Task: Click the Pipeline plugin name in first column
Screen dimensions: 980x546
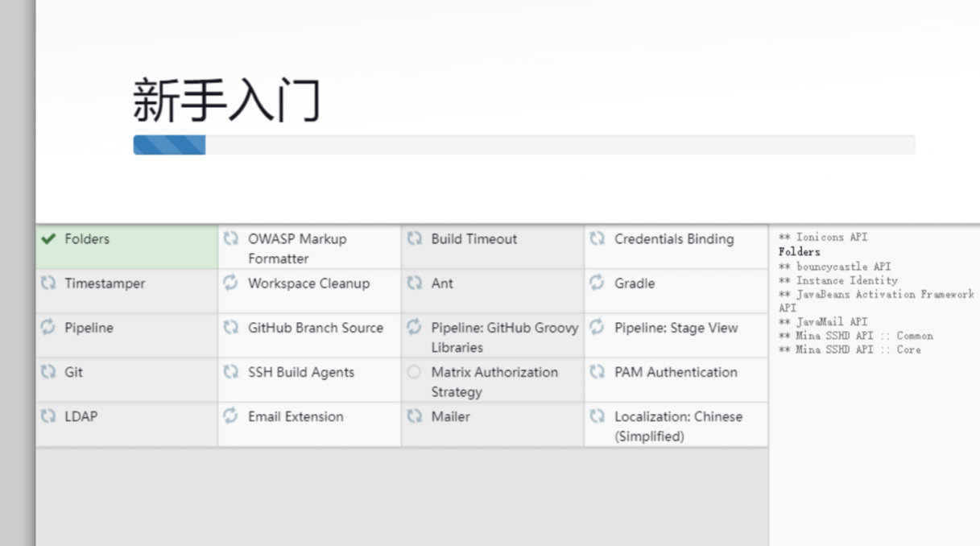Action: (x=89, y=328)
